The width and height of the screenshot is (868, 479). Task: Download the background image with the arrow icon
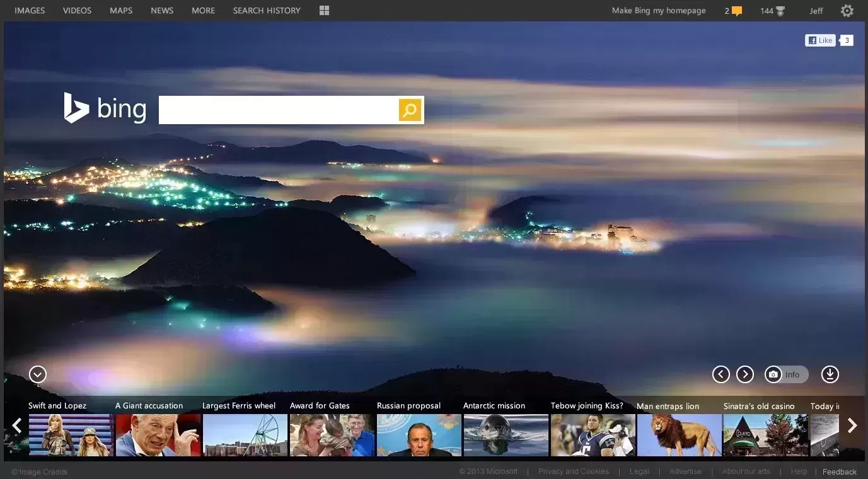[830, 374]
